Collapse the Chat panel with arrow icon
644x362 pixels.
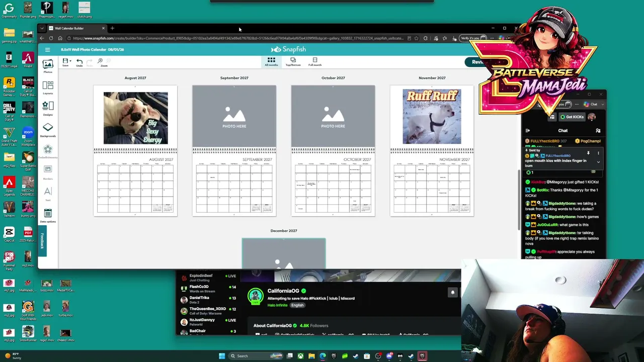tap(527, 131)
